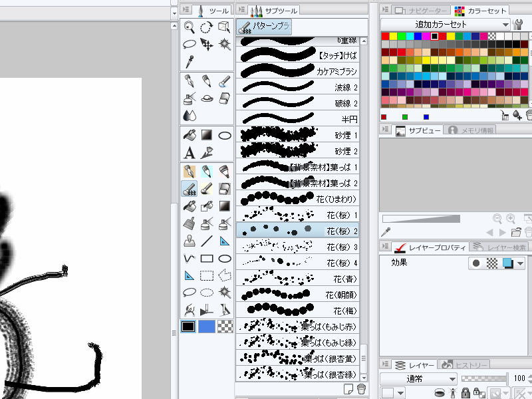The image size is (532, 399).
Task: Toggle layer color effect icon
Action: coord(508,263)
